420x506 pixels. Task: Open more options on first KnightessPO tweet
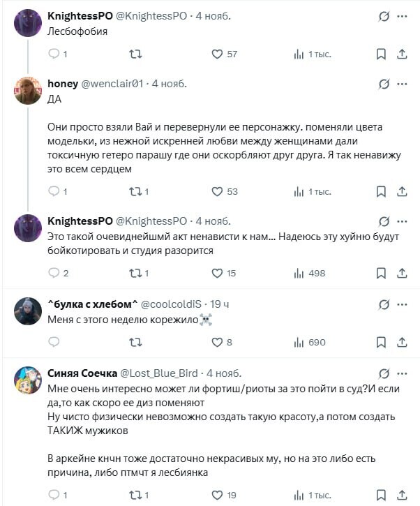coord(402,16)
